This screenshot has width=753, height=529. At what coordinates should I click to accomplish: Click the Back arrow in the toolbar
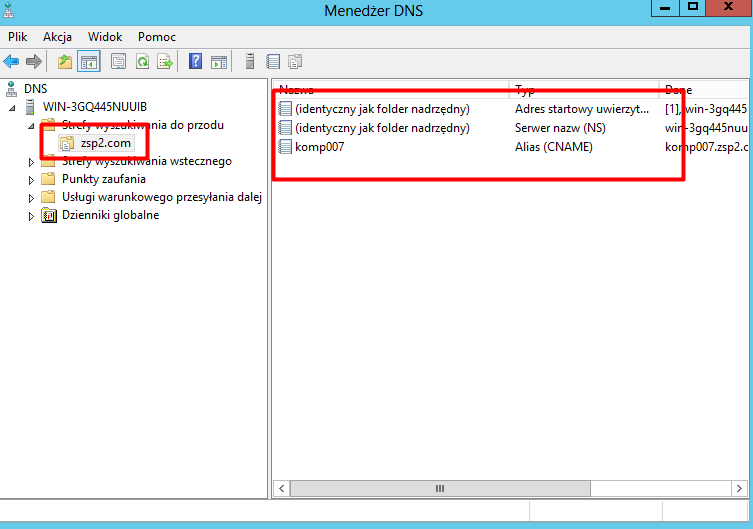(x=12, y=62)
